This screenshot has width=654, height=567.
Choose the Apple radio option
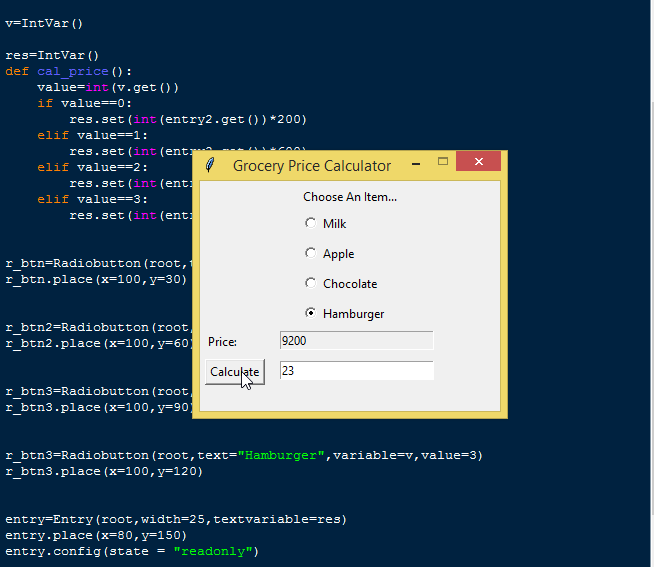coord(311,253)
